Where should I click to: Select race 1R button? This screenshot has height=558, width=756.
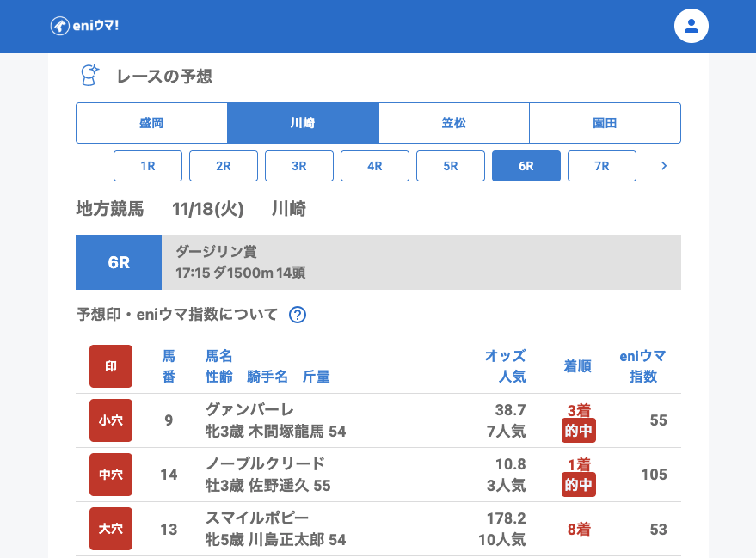click(148, 166)
